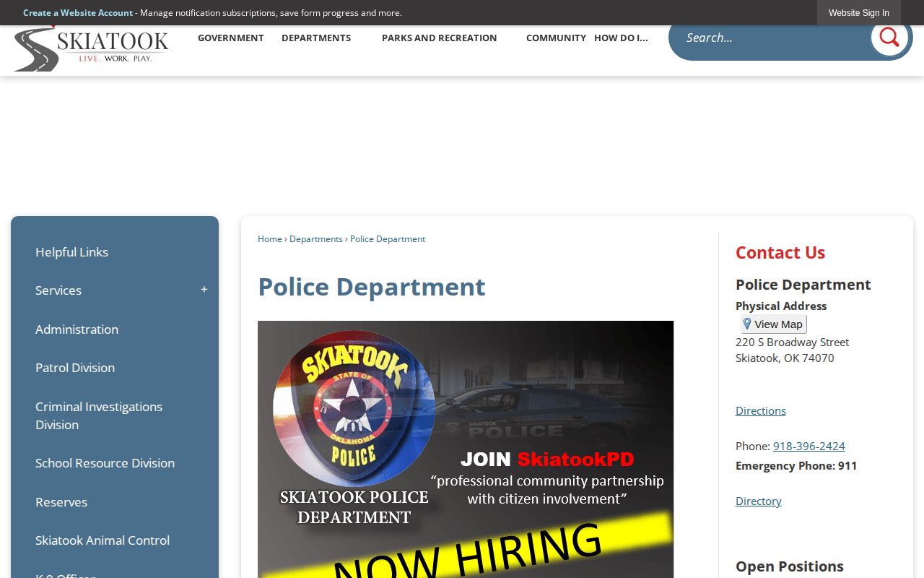Image resolution: width=924 pixels, height=578 pixels.
Task: Open the How Do I... menu
Action: pyautogui.click(x=621, y=38)
